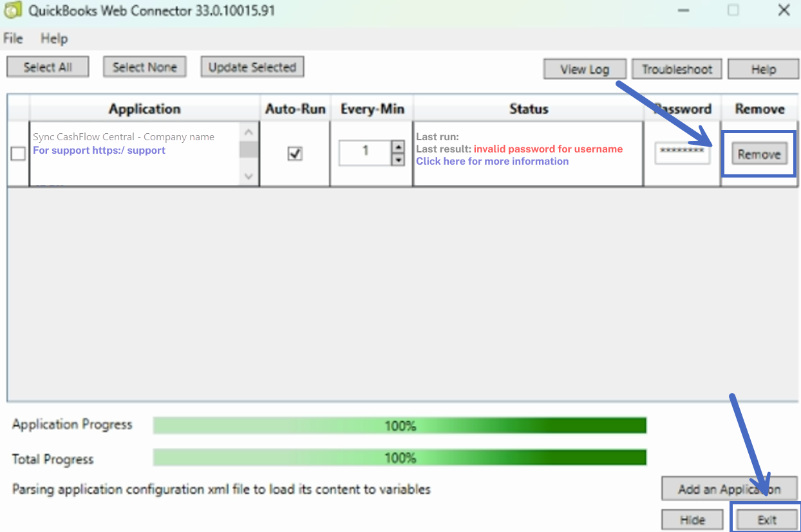The width and height of the screenshot is (801, 532).
Task: Click the Select None button
Action: (144, 67)
